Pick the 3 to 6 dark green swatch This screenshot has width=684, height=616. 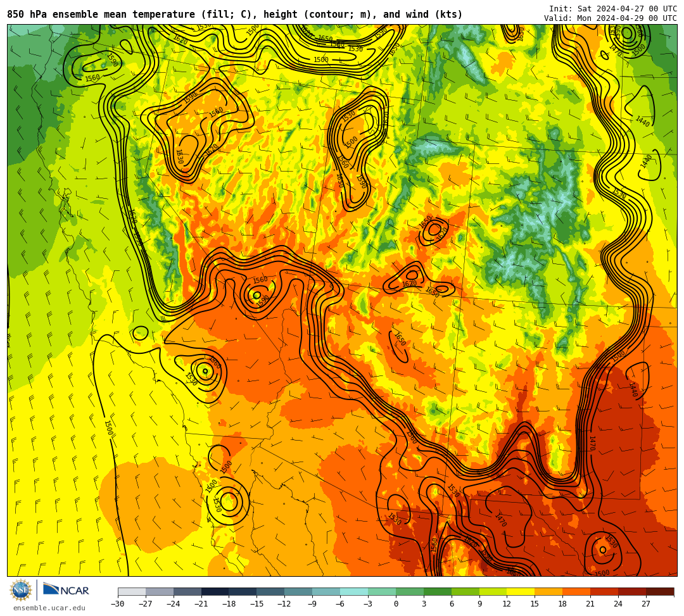point(438,591)
